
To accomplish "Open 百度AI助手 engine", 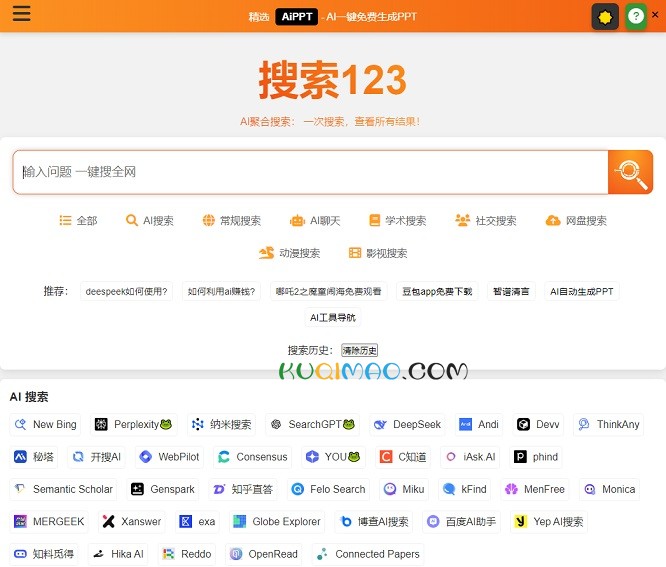I will (x=461, y=522).
